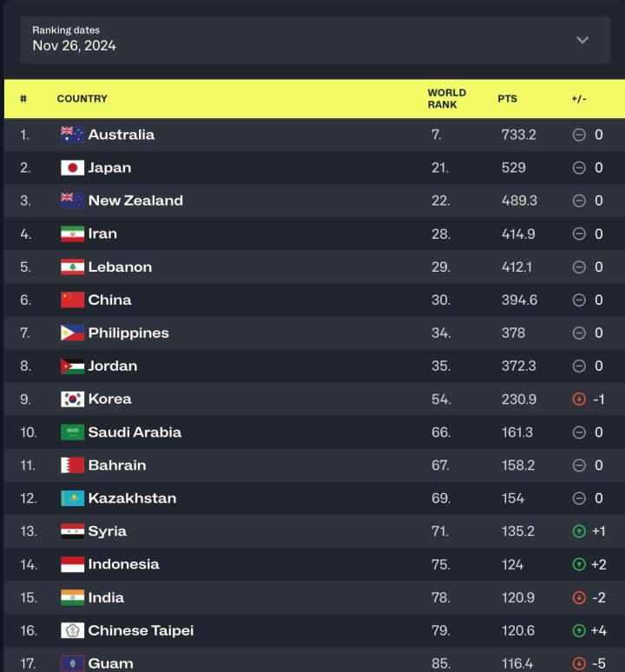Image resolution: width=625 pixels, height=672 pixels.
Task: Sort by the WORLD RANK column header
Action: (446, 98)
